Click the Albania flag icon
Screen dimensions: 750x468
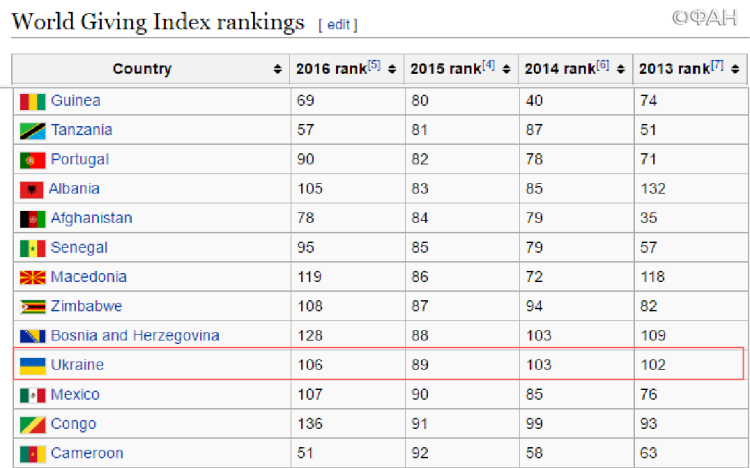pos(31,189)
